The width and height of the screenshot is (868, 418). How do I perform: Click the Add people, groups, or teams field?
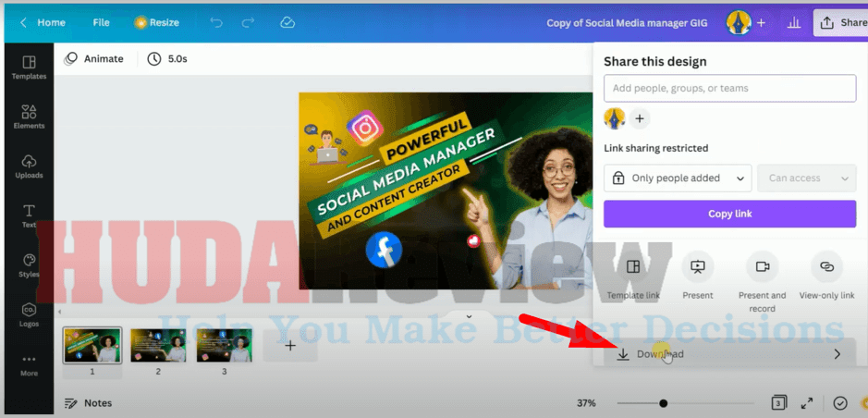729,88
